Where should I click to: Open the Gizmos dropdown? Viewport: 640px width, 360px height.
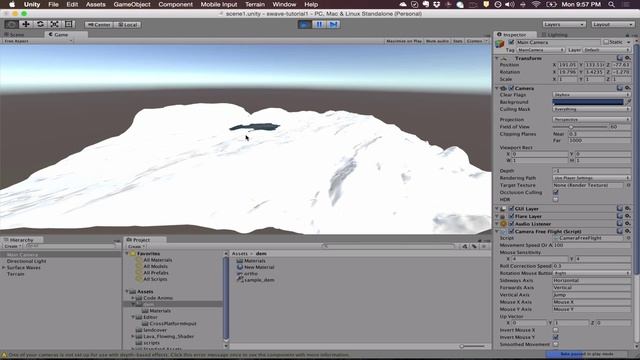coord(476,41)
